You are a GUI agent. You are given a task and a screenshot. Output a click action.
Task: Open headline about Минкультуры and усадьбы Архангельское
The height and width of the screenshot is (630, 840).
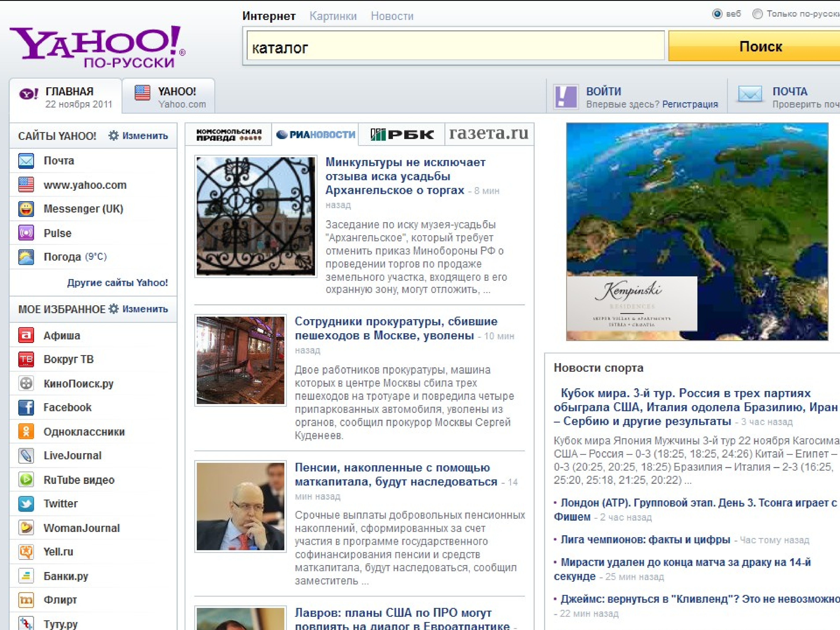[x=405, y=176]
